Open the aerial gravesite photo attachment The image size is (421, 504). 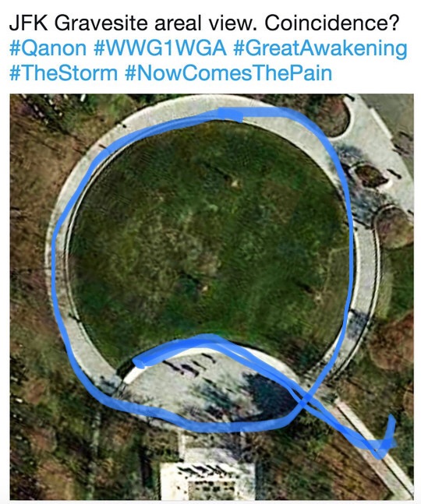point(211,297)
